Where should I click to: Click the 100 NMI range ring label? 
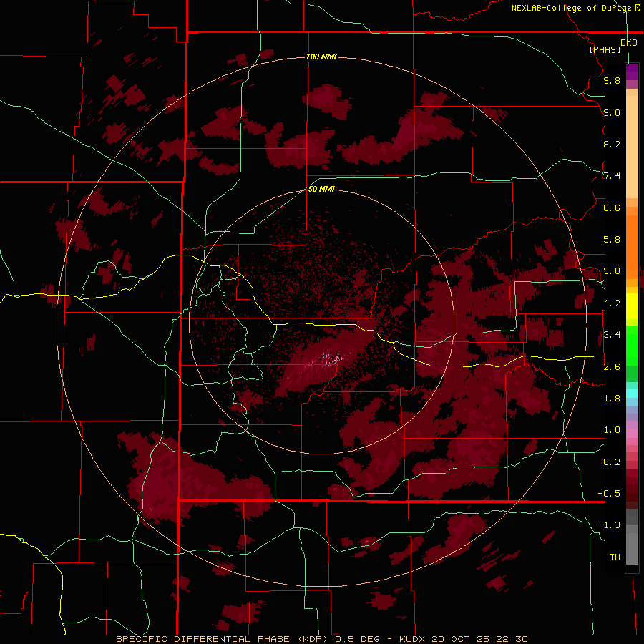click(321, 57)
